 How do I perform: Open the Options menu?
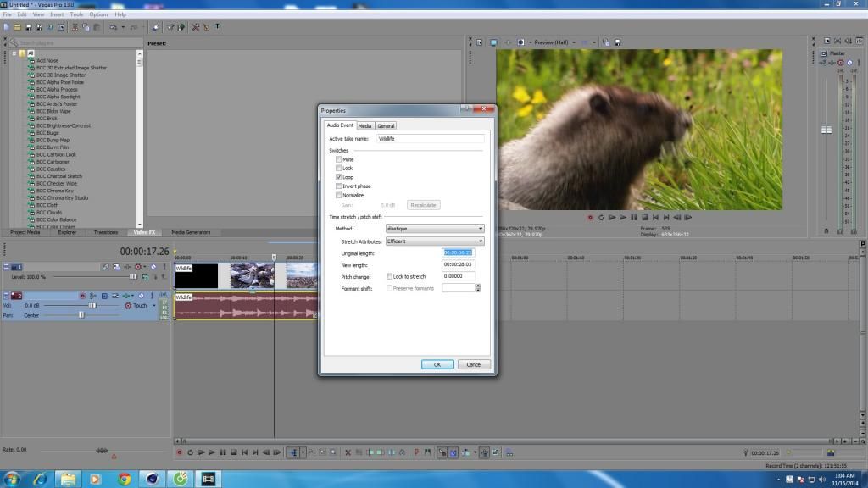point(98,14)
